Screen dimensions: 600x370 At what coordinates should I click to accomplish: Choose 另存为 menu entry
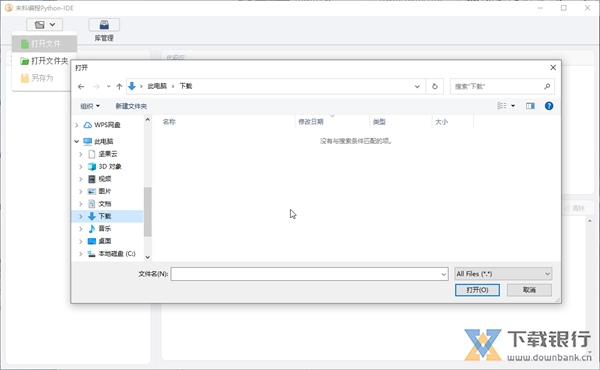click(x=37, y=78)
